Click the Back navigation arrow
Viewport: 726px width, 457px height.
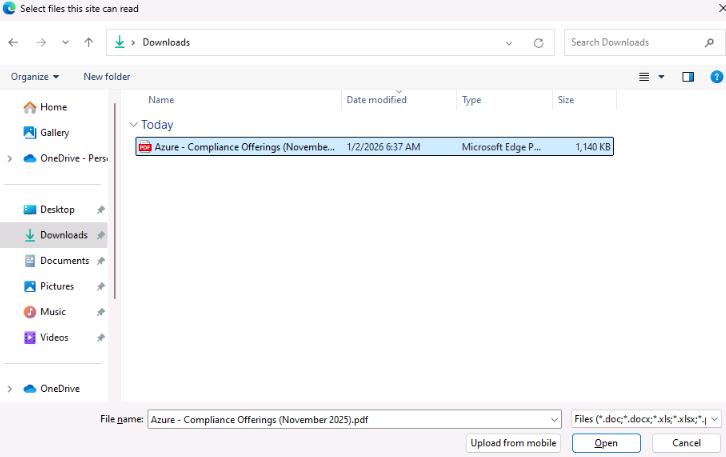[13, 43]
